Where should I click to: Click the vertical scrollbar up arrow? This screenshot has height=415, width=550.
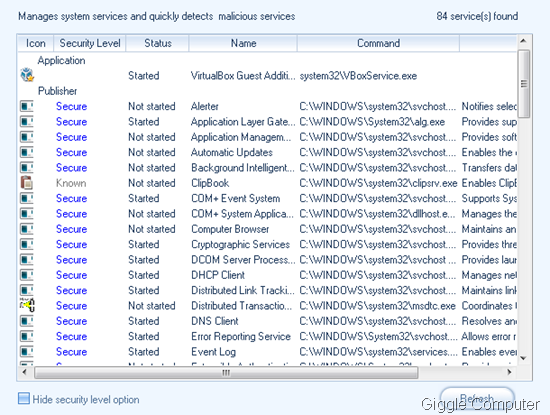[524, 41]
